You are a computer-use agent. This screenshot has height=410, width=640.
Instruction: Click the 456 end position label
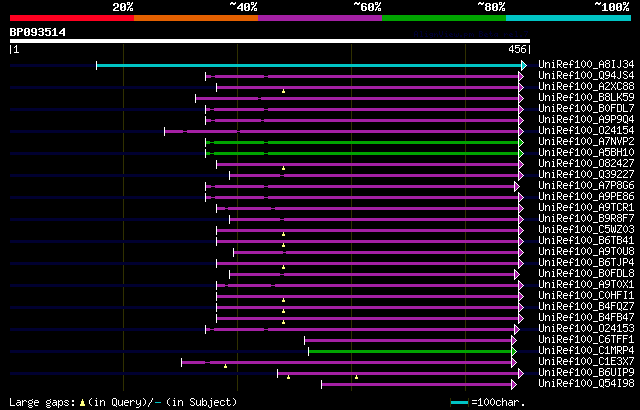tap(517, 50)
